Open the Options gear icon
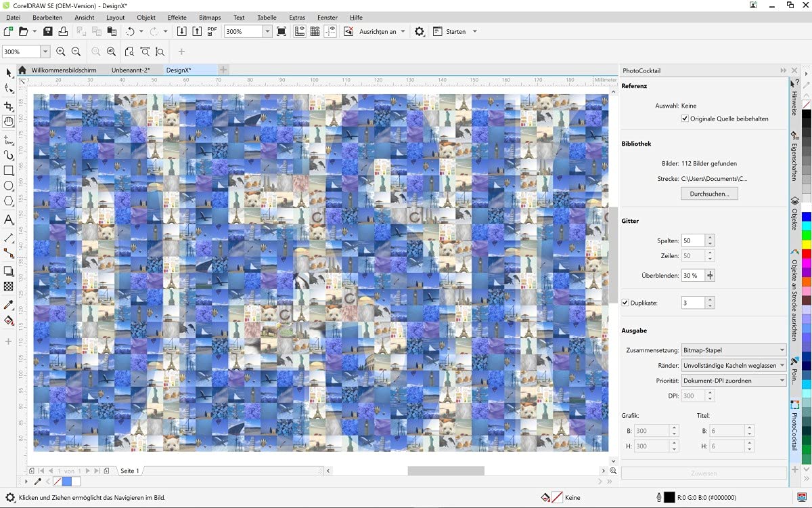The height and width of the screenshot is (508, 812). (x=420, y=31)
